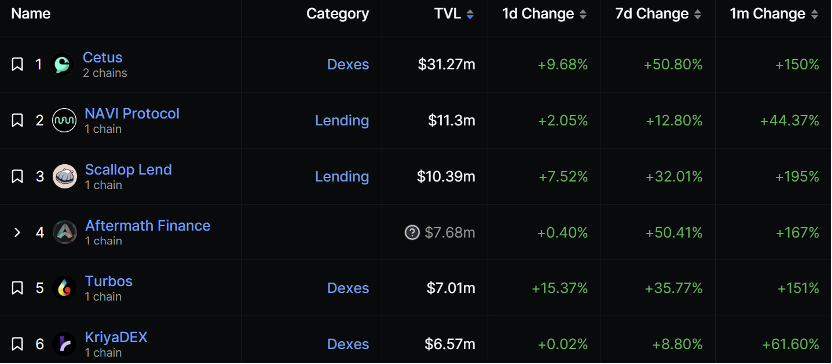
Task: Sort by TVL column arrows
Action: click(x=470, y=14)
